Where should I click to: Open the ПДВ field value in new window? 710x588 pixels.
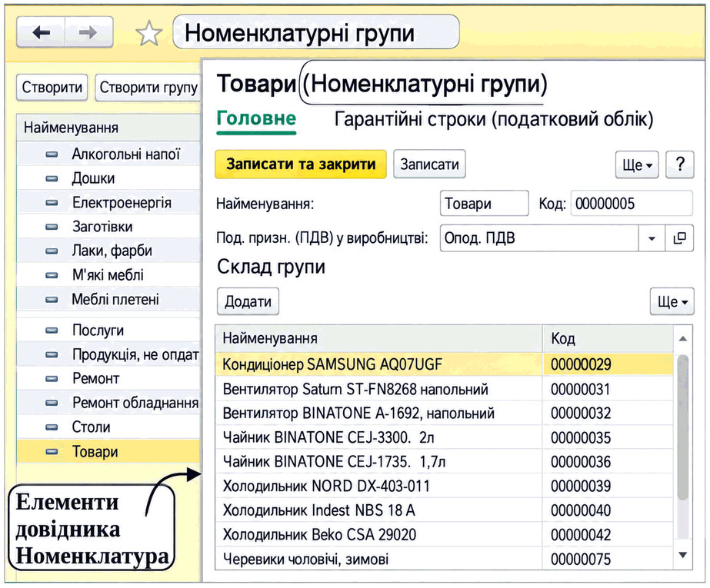click(679, 238)
